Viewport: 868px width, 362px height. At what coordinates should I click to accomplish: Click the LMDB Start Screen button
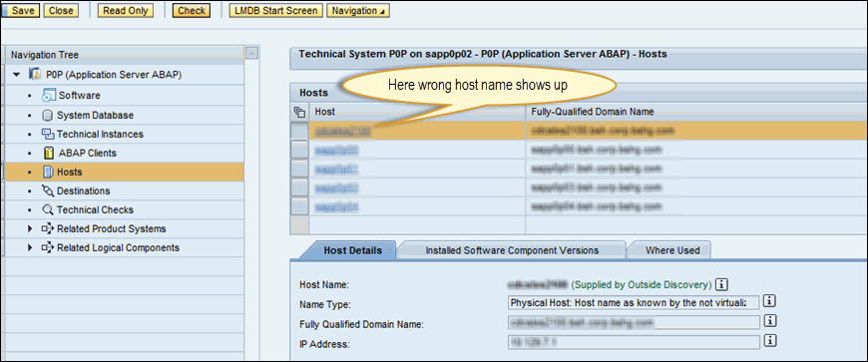coord(275,11)
